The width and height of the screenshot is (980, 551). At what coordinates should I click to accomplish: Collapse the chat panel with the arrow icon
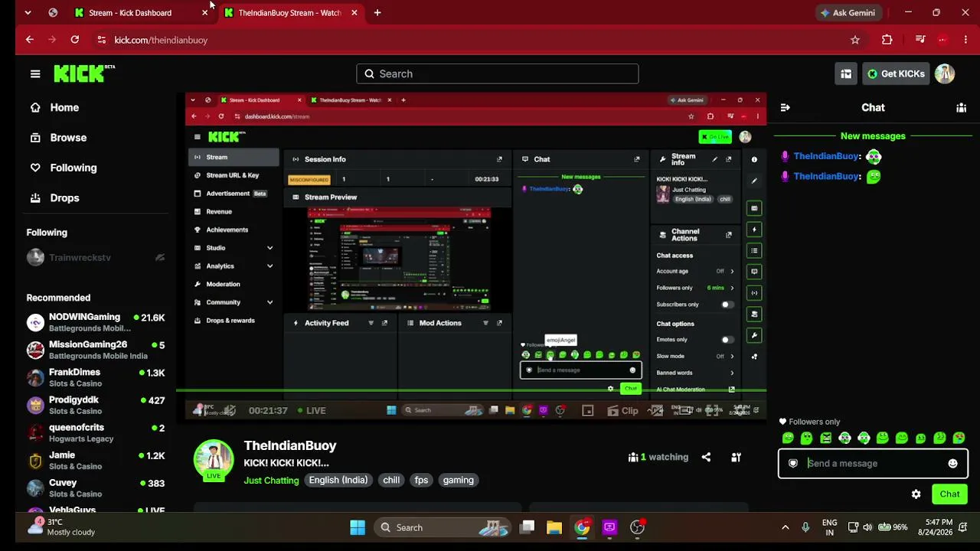785,108
